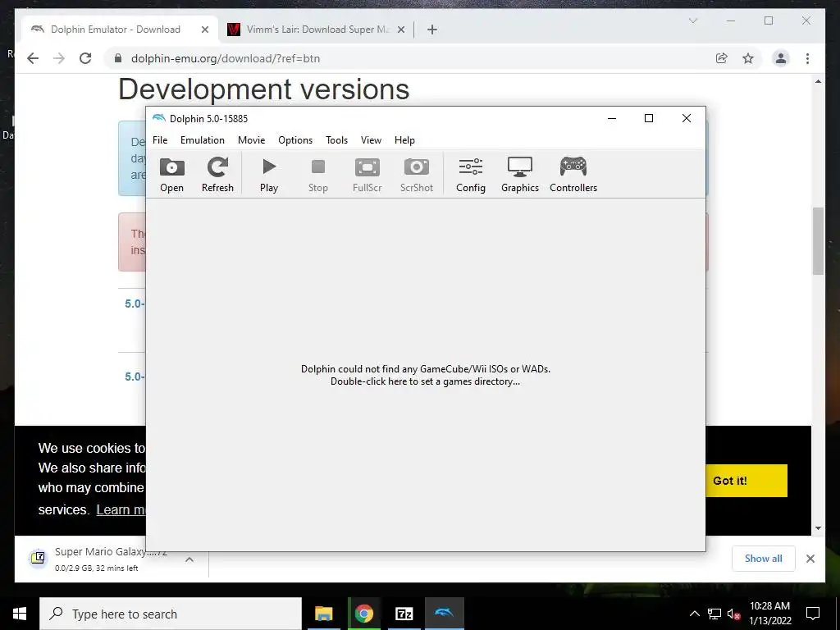Viewport: 840px width, 630px height.
Task: Switch to Vimm's Lair browser tab
Action: pyautogui.click(x=316, y=30)
